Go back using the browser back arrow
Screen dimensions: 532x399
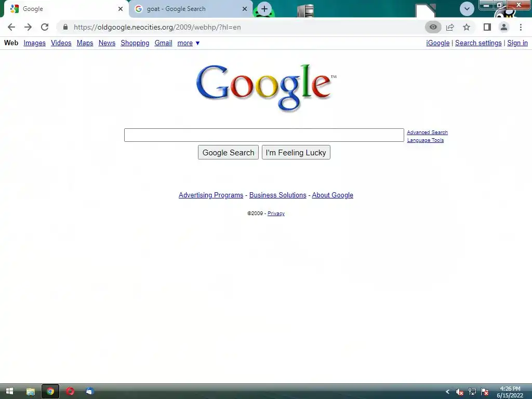[11, 27]
